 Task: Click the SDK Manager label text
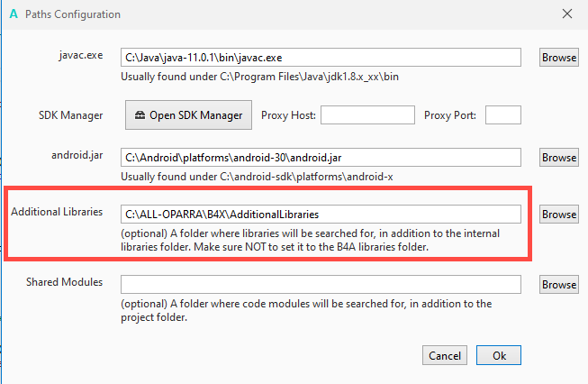pyautogui.click(x=66, y=115)
